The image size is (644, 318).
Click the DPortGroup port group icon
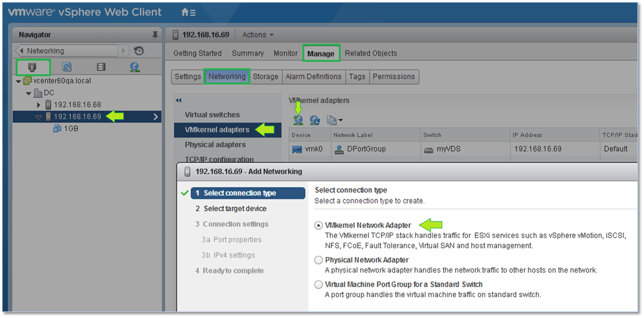pyautogui.click(x=339, y=149)
